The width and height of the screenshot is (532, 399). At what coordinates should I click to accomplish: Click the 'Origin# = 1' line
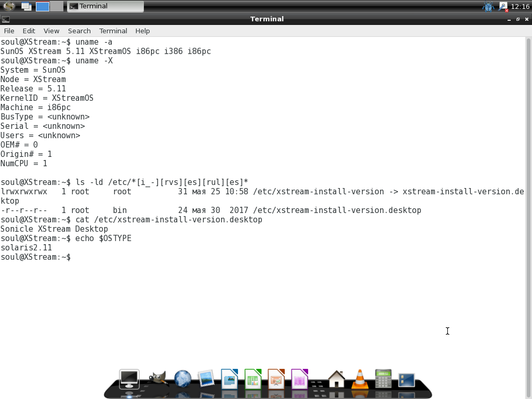coord(26,154)
